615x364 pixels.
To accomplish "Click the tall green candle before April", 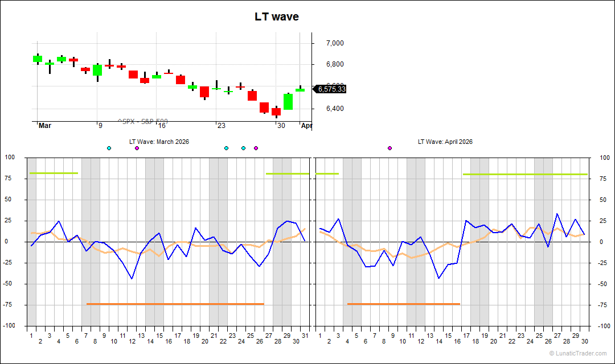I will pos(288,102).
